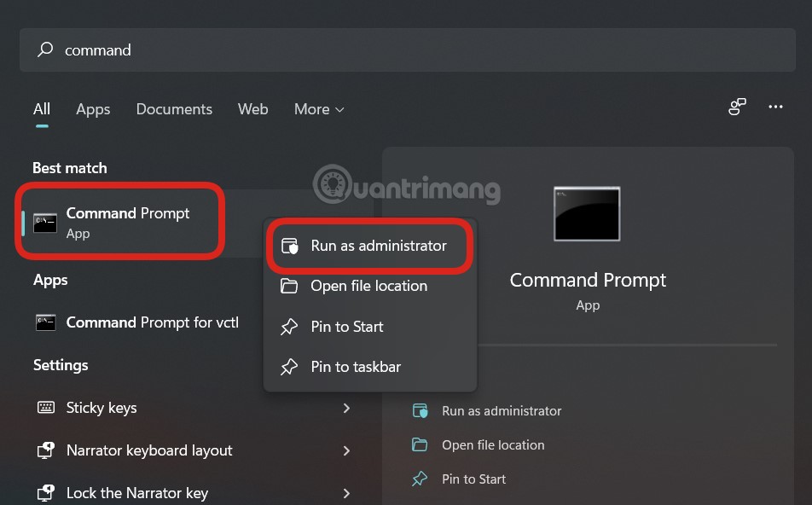Choose Pin to taskbar in context menu
Screen dimensions: 812x505
370,367
